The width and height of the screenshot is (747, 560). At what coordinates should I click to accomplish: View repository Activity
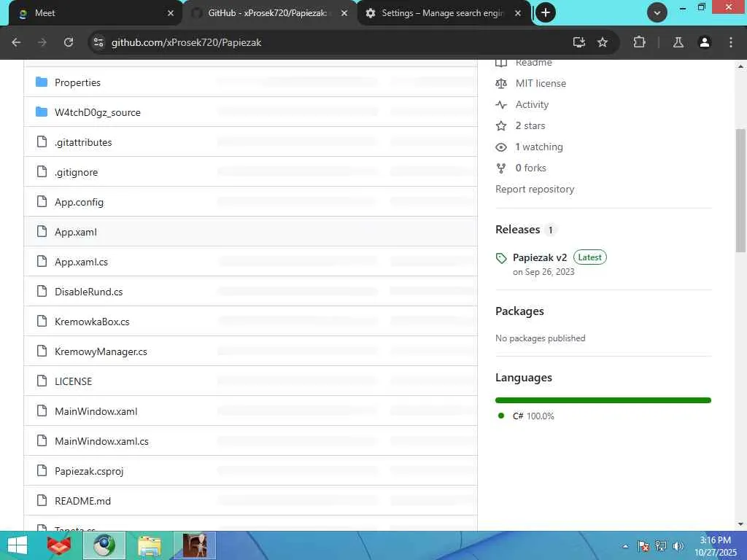pos(532,104)
